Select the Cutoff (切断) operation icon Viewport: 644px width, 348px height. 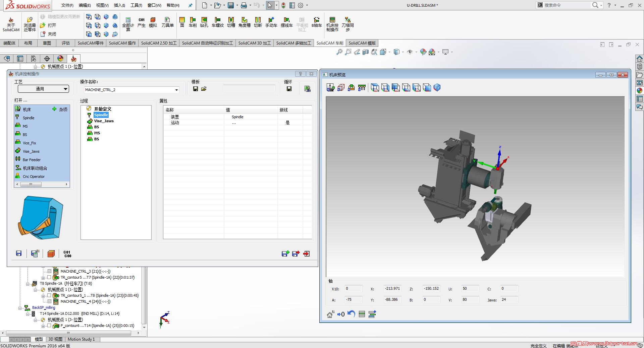258,22
